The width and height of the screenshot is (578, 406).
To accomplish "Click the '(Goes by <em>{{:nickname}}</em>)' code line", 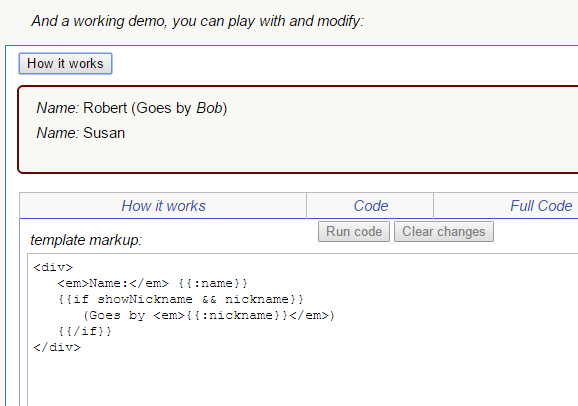I will click(209, 315).
